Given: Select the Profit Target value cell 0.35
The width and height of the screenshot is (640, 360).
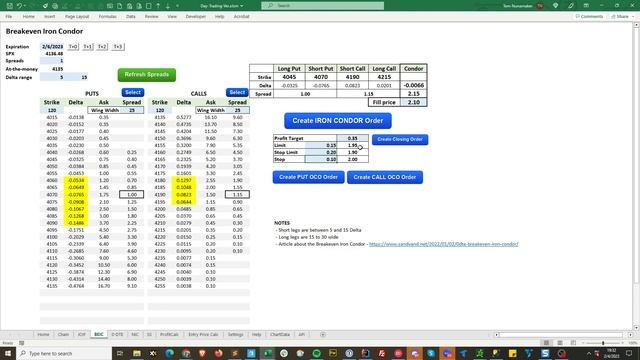Looking at the screenshot, I should pyautogui.click(x=352, y=138).
